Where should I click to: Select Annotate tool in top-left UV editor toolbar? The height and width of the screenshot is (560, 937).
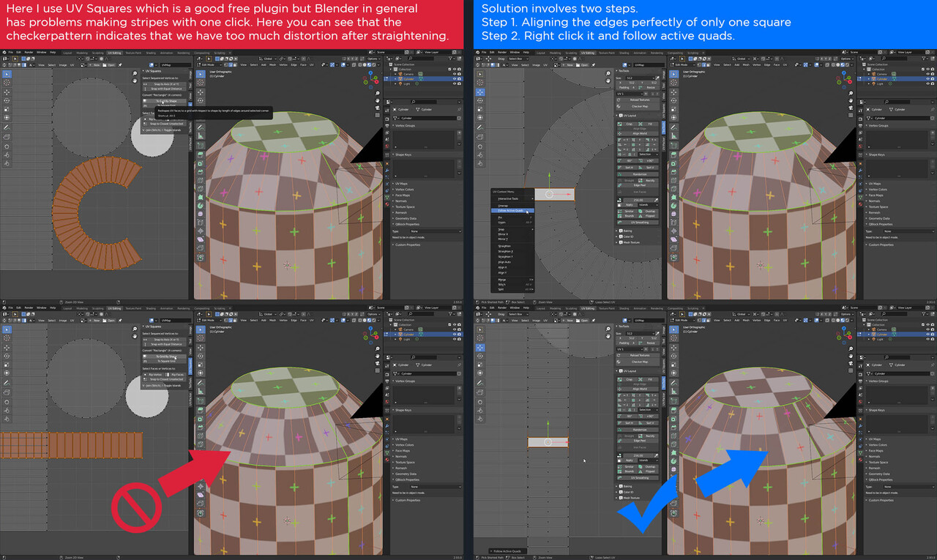tap(7, 127)
